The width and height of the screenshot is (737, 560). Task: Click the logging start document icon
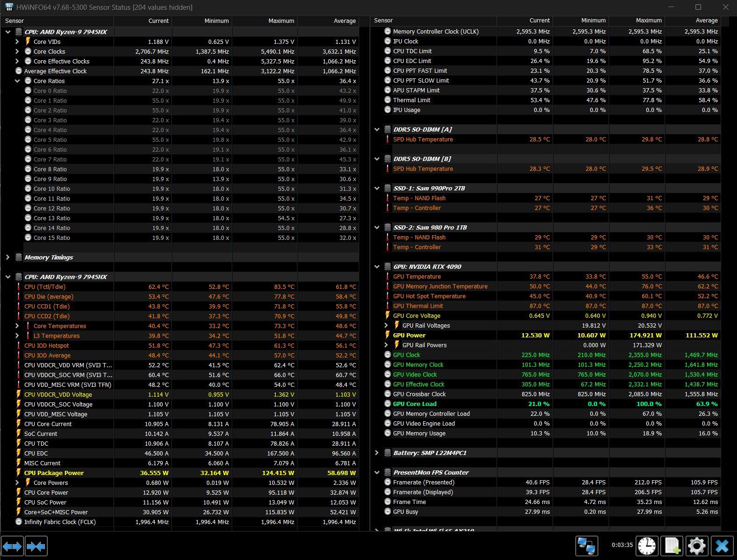point(672,546)
